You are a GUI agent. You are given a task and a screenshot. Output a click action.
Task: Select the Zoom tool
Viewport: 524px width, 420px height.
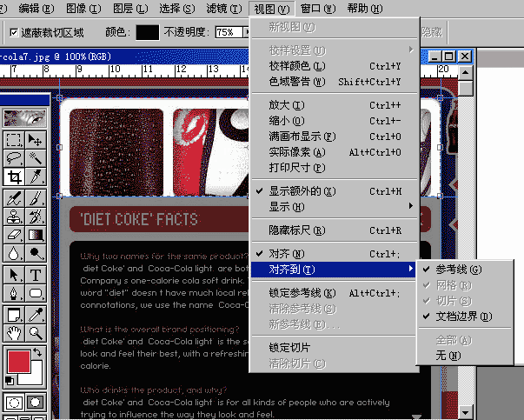(36, 333)
